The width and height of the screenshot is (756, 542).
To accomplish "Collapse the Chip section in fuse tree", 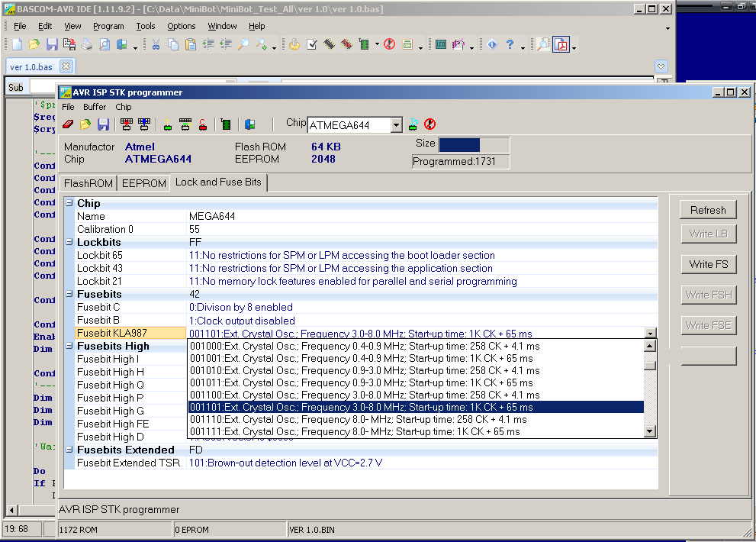I will point(69,204).
